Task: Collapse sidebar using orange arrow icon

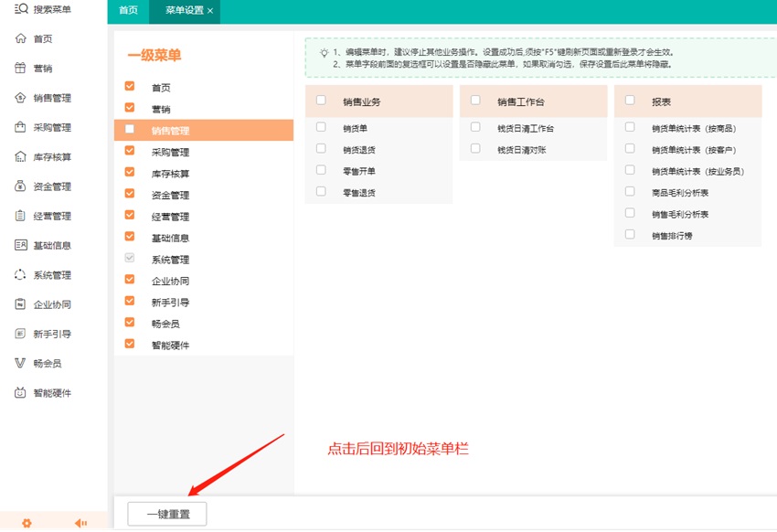Action: (x=81, y=523)
